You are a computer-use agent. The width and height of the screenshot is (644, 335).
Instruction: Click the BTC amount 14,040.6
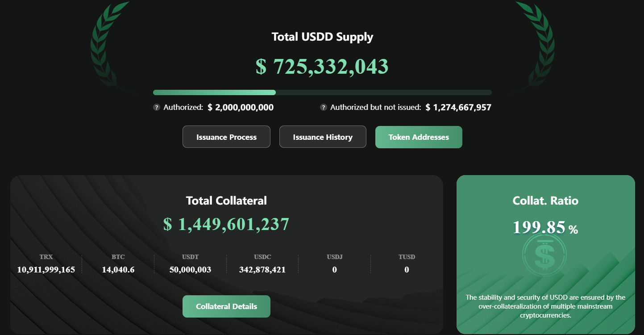point(118,269)
